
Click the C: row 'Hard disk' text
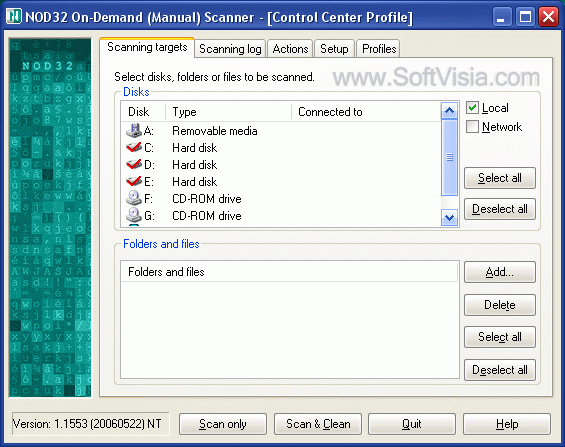point(195,148)
